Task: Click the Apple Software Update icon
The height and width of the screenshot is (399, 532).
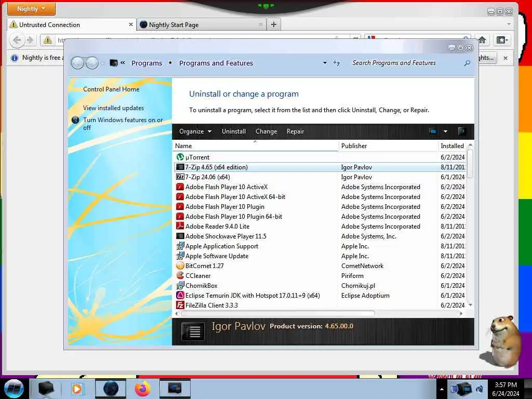Action: tap(180, 256)
